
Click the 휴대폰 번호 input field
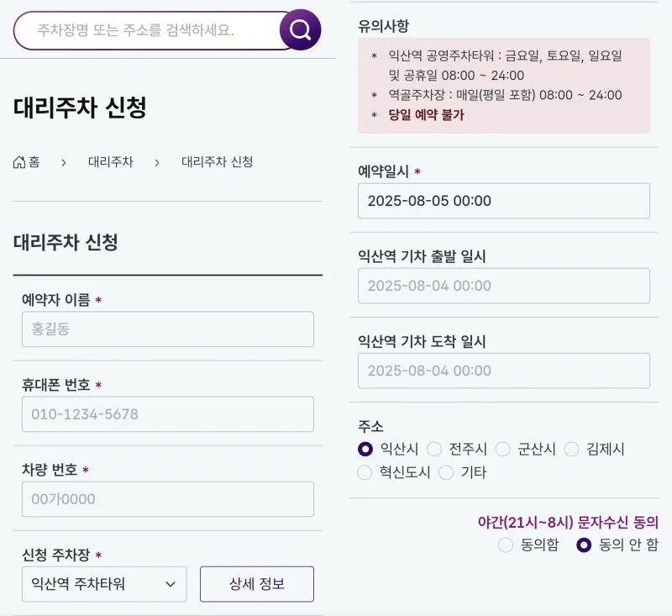pos(168,414)
